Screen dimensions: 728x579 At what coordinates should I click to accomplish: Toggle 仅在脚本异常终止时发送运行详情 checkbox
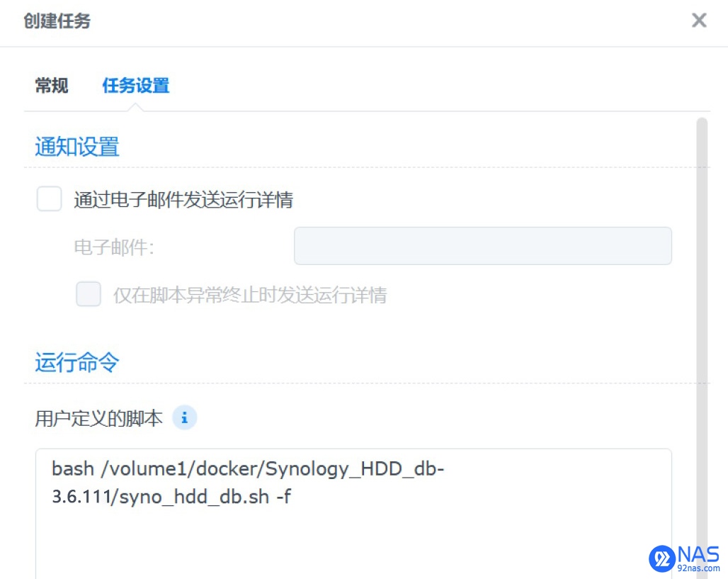[89, 294]
